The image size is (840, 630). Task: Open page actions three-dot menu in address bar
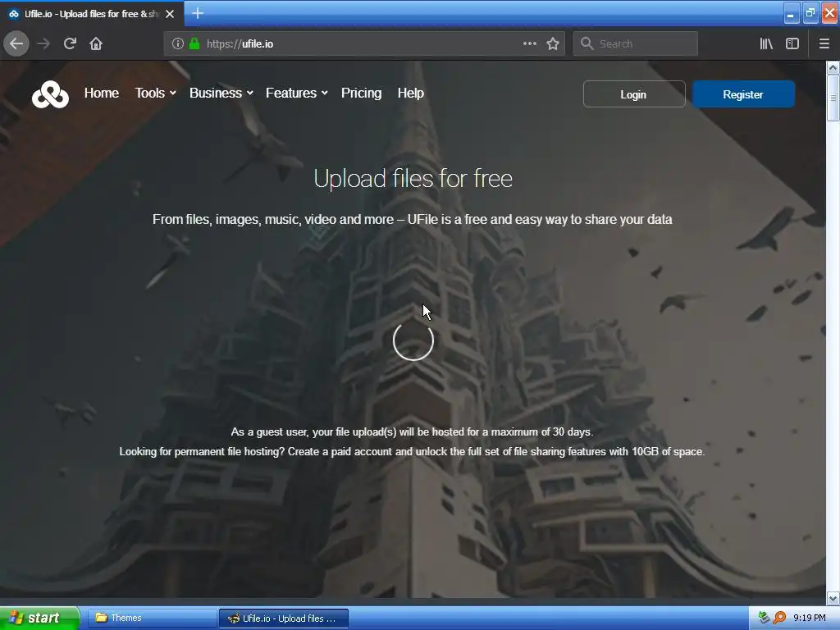(x=530, y=43)
